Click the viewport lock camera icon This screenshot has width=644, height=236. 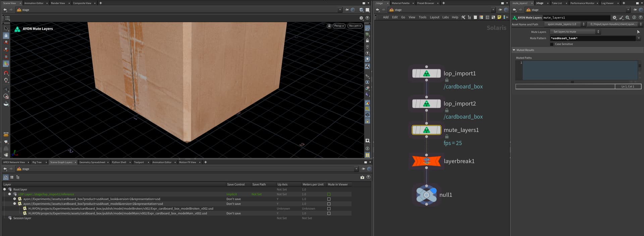click(329, 26)
